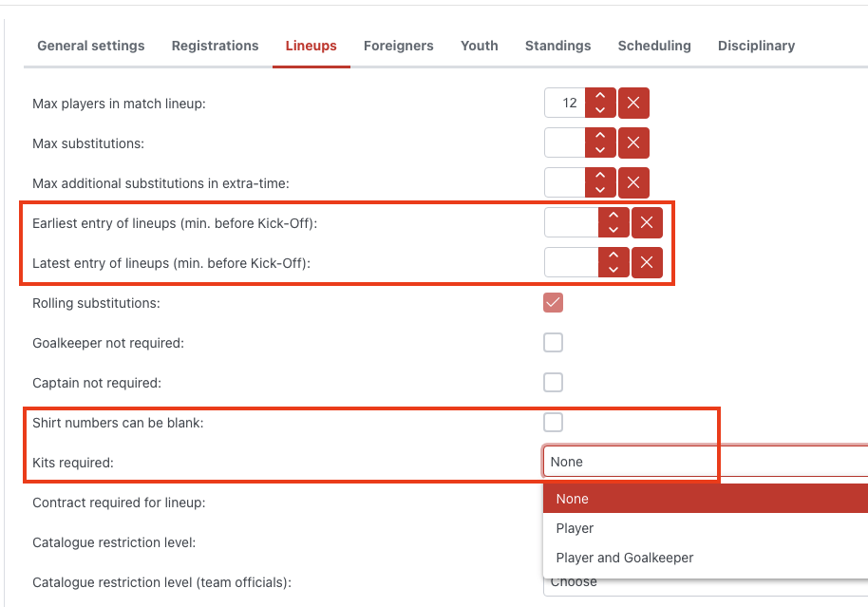Clear Earliest entry of lineups value
This screenshot has height=607, width=868.
(x=647, y=222)
